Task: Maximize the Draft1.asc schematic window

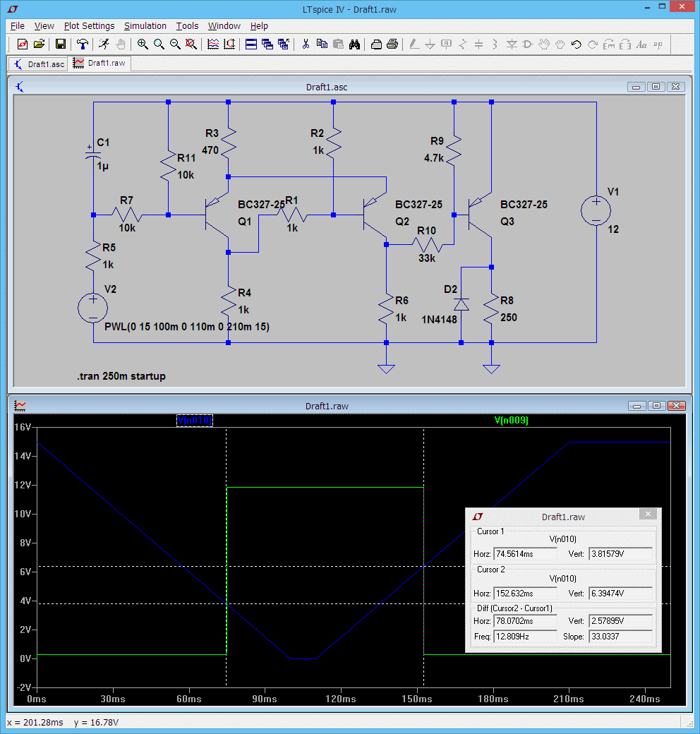Action: 656,87
